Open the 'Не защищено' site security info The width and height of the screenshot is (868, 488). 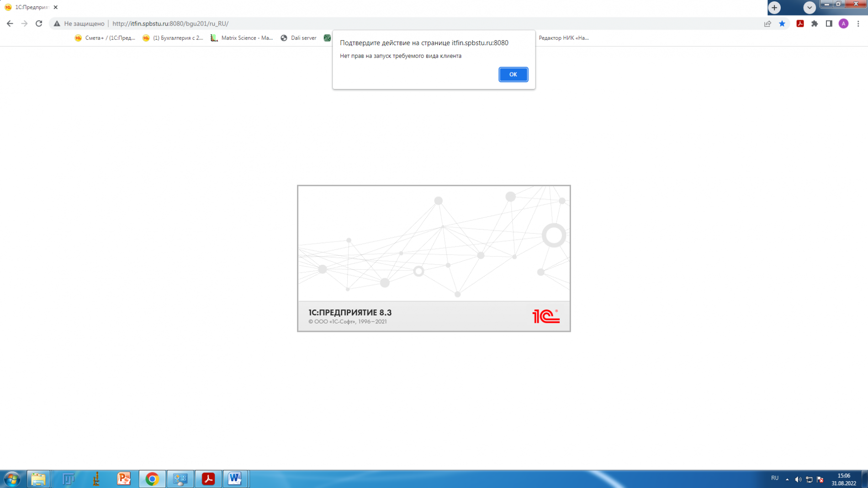(79, 24)
